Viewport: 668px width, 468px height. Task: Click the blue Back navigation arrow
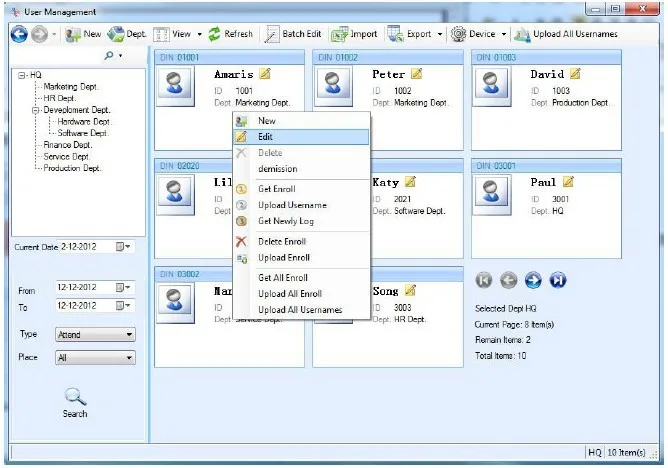(19, 34)
